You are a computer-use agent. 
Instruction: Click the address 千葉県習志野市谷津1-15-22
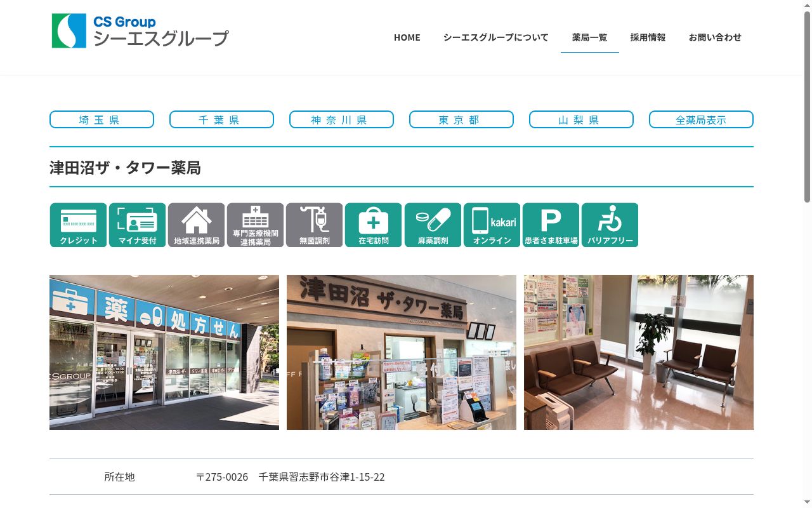click(322, 477)
